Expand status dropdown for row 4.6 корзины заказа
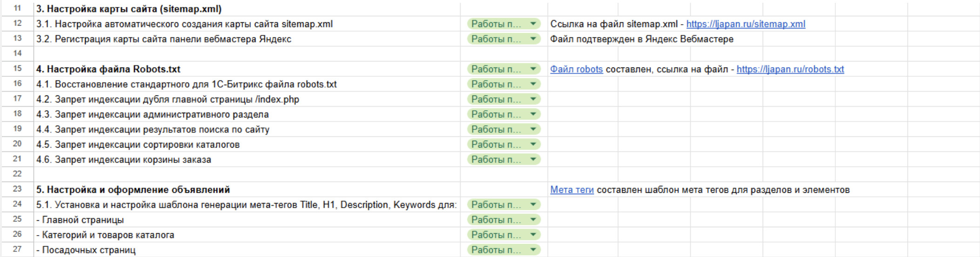Viewport: 980px width, 257px height. [x=533, y=160]
